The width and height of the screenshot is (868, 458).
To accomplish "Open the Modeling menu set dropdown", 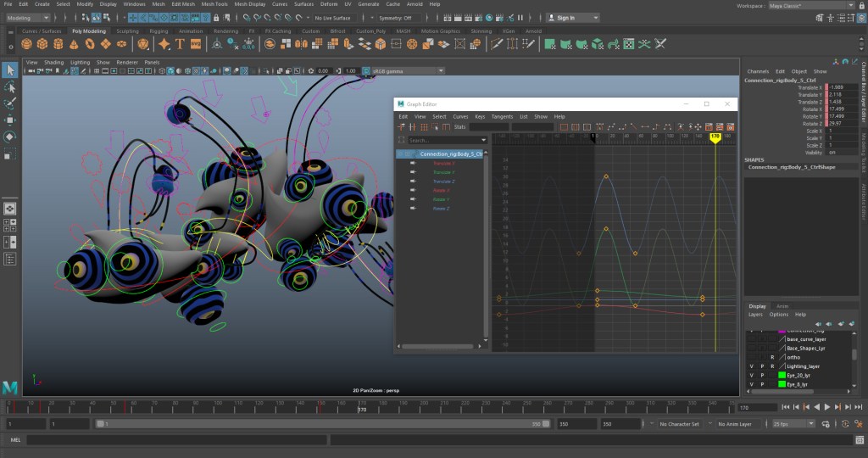I will (x=29, y=18).
